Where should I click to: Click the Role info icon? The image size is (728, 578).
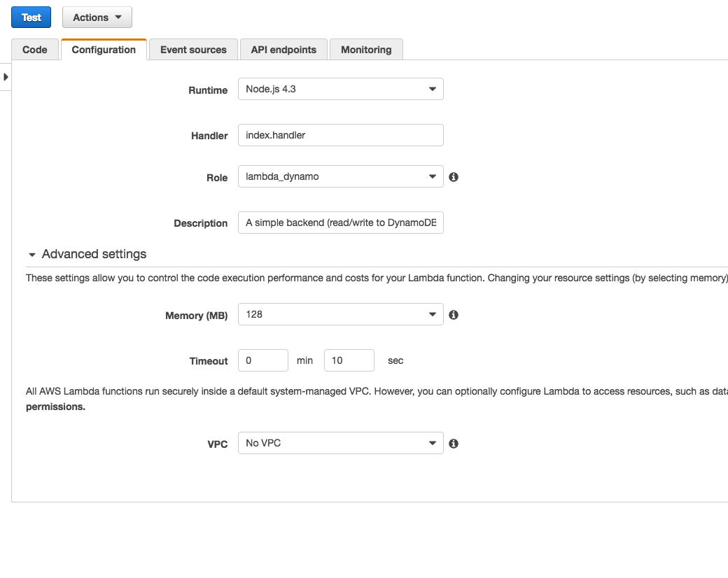(454, 177)
